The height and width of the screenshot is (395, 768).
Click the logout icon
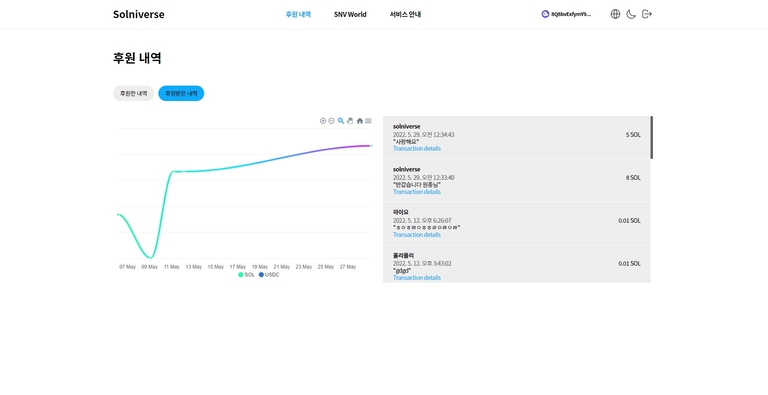647,14
